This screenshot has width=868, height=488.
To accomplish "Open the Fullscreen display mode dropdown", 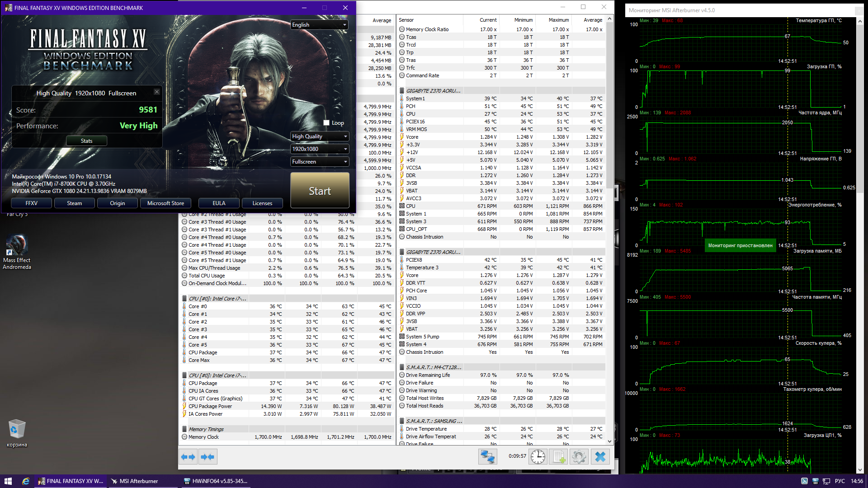I will [319, 162].
